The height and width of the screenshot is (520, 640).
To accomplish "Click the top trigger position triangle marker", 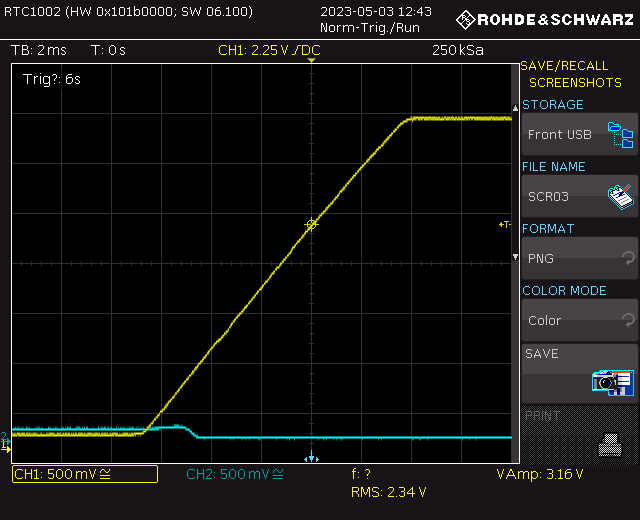I will tap(311, 60).
